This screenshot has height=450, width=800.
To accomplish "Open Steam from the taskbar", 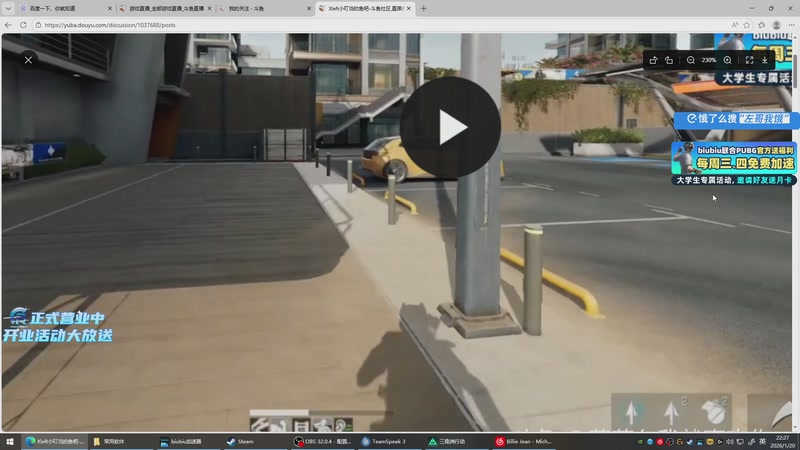I will pyautogui.click(x=254, y=442).
